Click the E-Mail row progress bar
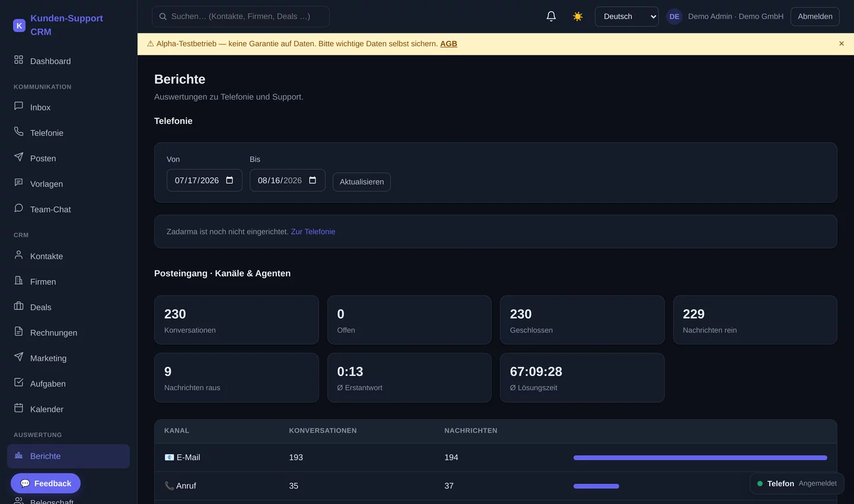The width and height of the screenshot is (854, 504). coord(700,458)
